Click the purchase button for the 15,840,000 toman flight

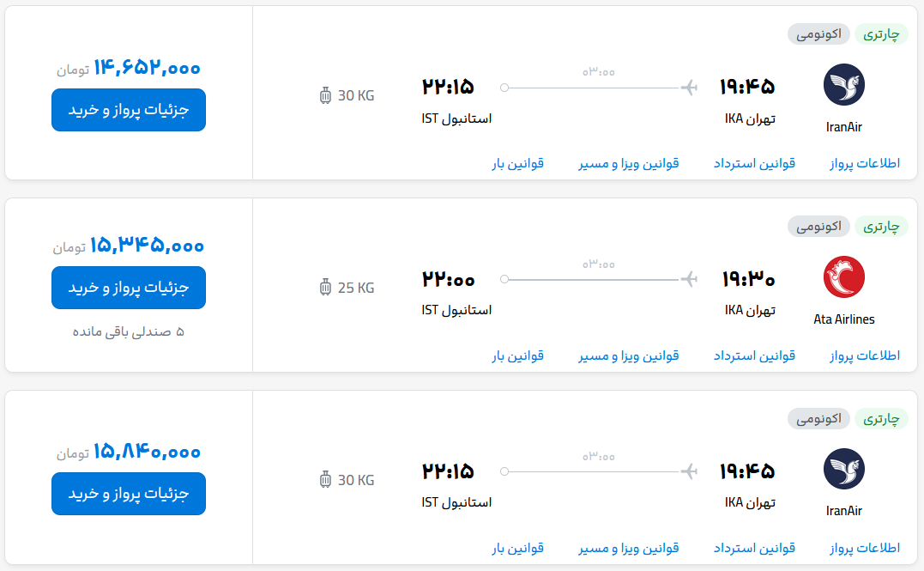click(x=129, y=494)
